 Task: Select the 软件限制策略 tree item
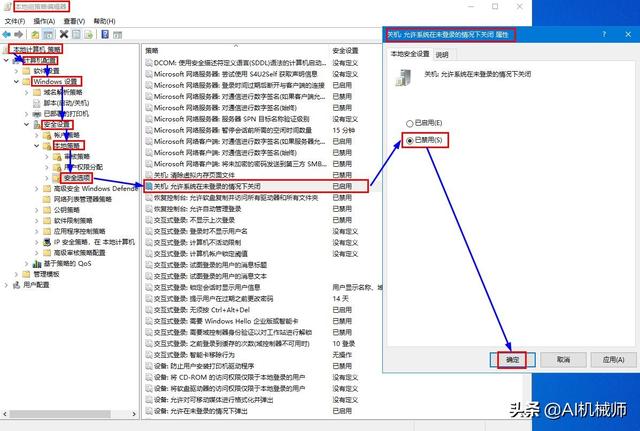tap(73, 221)
